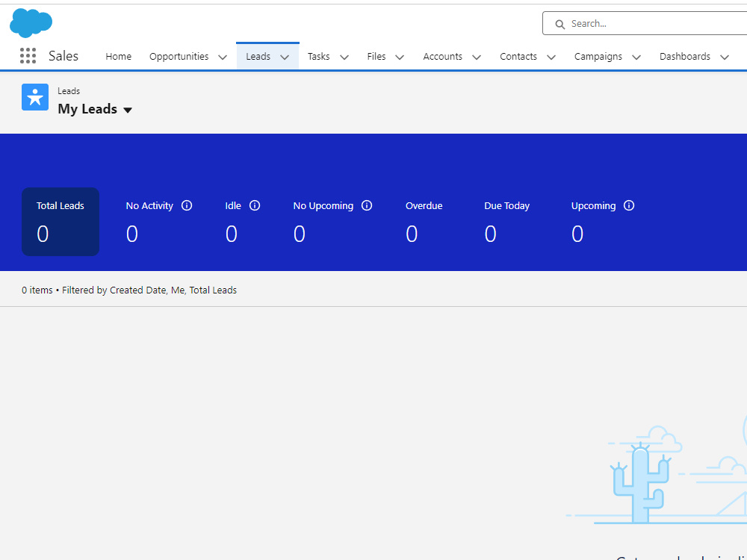Click the Sales app name label
This screenshot has height=560, width=747.
(x=63, y=56)
